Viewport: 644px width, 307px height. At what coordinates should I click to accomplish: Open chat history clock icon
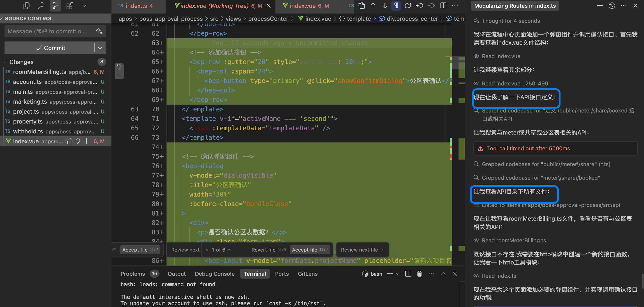(612, 5)
